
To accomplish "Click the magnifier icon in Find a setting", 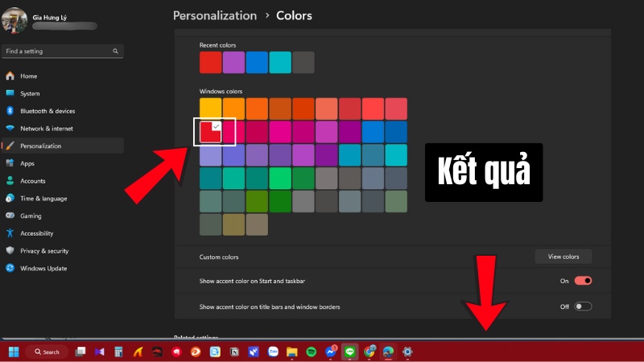I will (115, 51).
